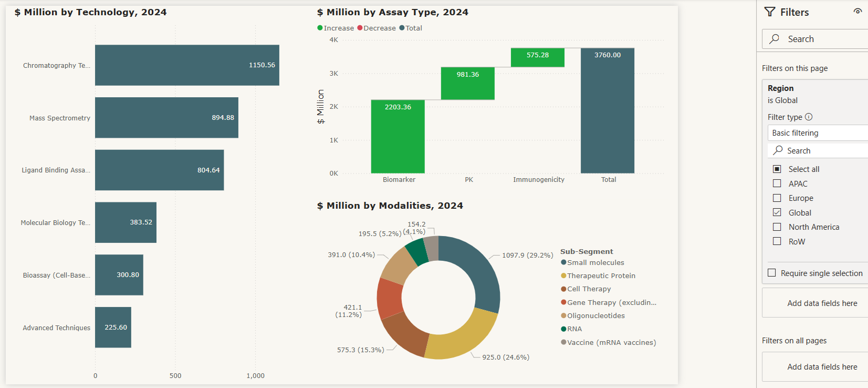This screenshot has height=388, width=868.
Task: Toggle the Select all checkbox
Action: click(x=777, y=169)
